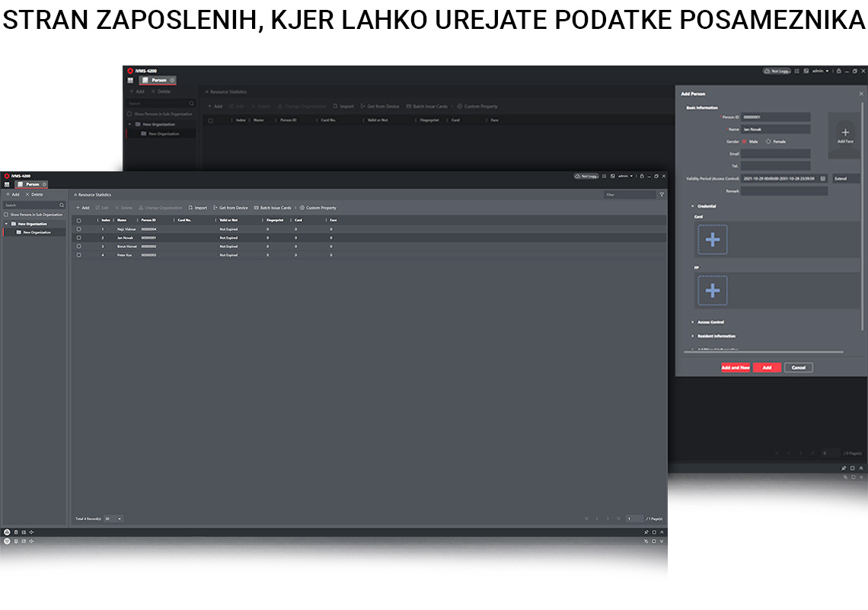The height and width of the screenshot is (610, 868).
Task: Toggle Show Persons in Sub Organization checkbox
Action: click(5, 215)
